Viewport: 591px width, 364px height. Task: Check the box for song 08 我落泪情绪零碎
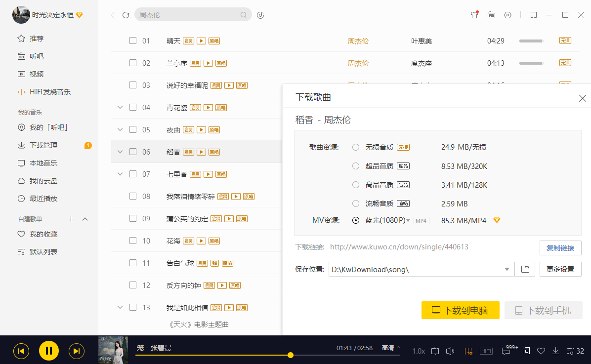click(132, 196)
